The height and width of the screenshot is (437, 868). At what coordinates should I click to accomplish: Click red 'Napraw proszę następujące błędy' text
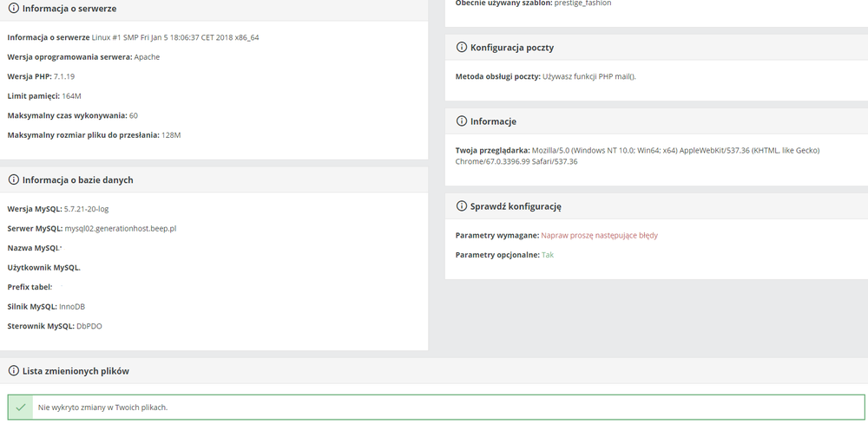pyautogui.click(x=600, y=235)
